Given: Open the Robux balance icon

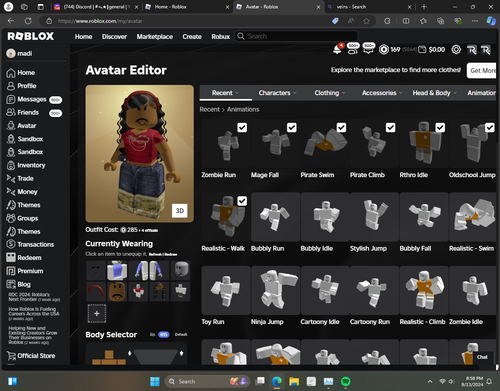Looking at the screenshot, I should coord(384,50).
